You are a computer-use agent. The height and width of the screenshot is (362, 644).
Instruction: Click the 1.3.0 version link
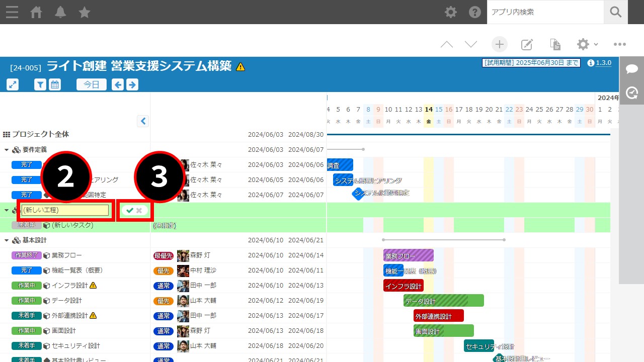pos(603,63)
